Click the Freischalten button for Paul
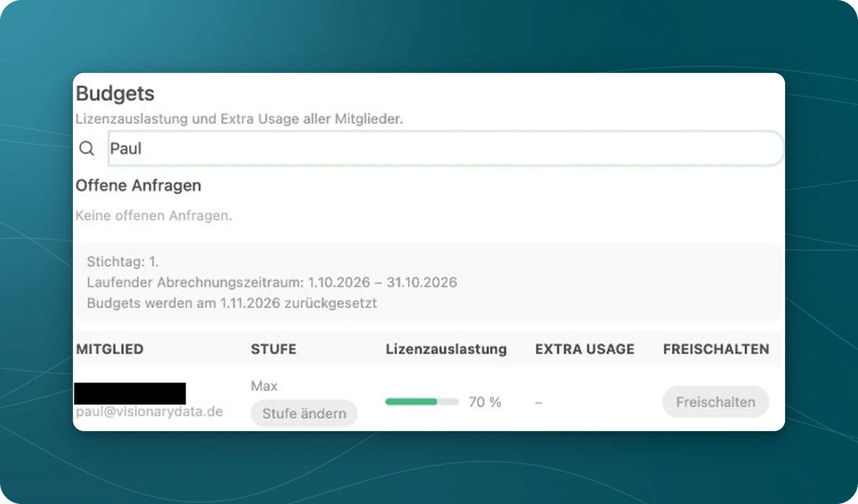Image resolution: width=858 pixels, height=504 pixels. pyautogui.click(x=715, y=402)
